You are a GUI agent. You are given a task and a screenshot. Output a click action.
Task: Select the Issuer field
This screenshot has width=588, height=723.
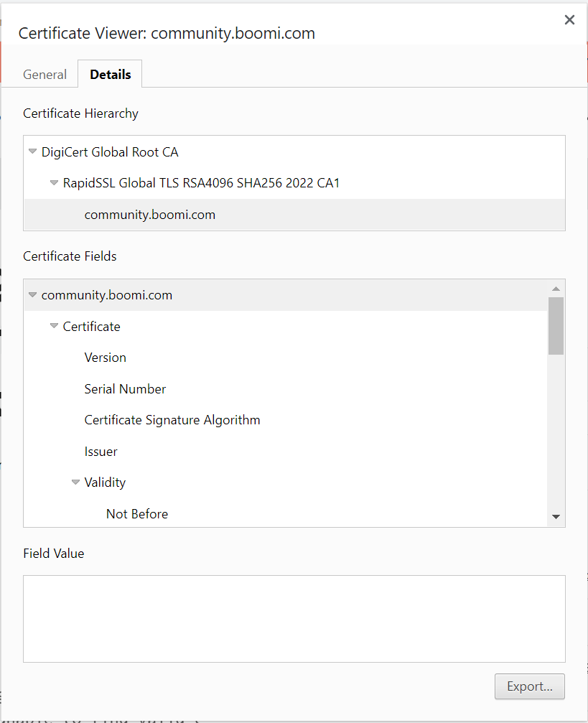(x=101, y=451)
